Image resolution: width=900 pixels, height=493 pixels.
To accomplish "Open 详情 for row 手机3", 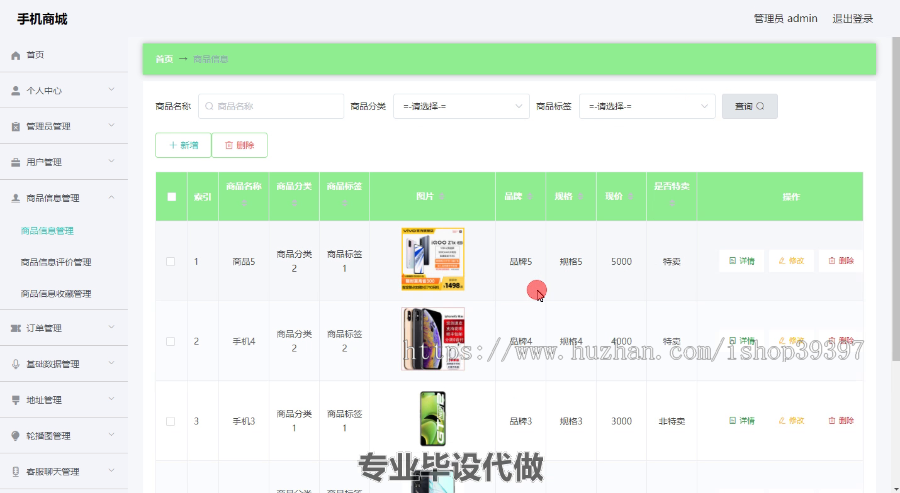I will [742, 421].
